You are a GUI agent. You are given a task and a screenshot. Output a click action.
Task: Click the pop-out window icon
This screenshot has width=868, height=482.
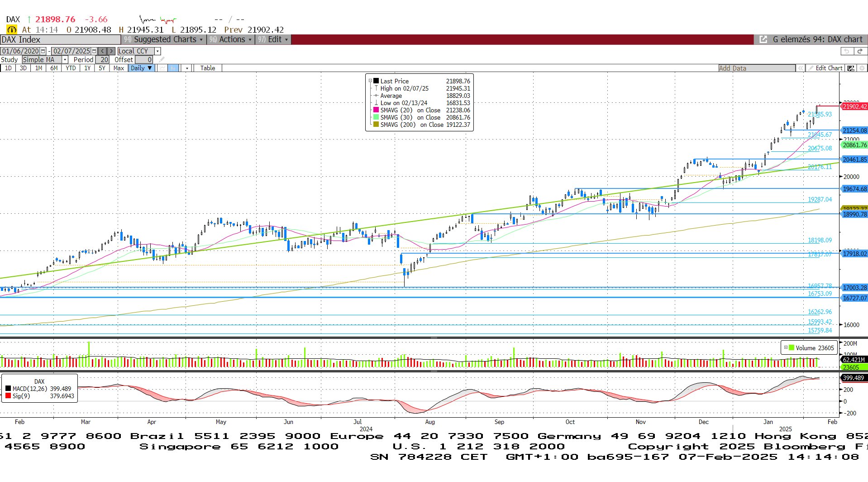tap(763, 39)
